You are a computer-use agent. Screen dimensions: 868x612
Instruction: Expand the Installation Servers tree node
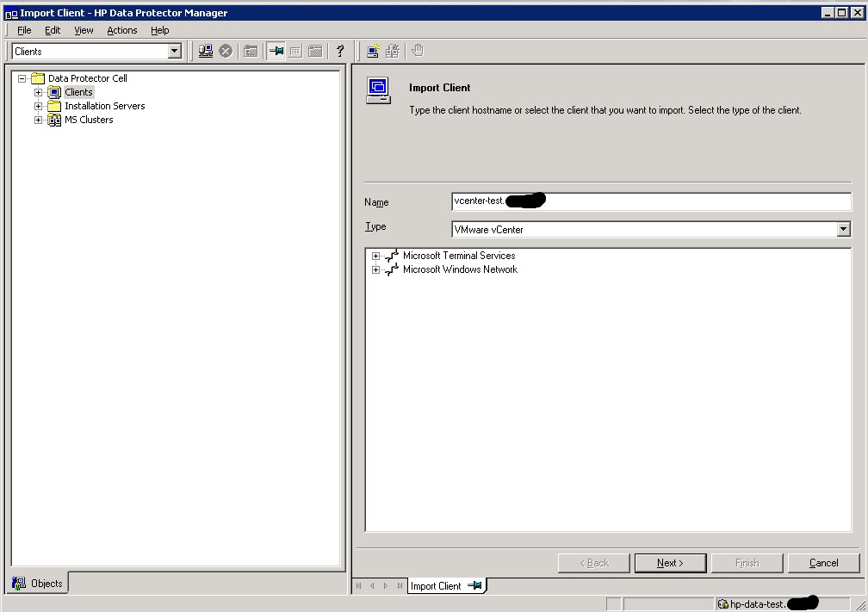(38, 106)
